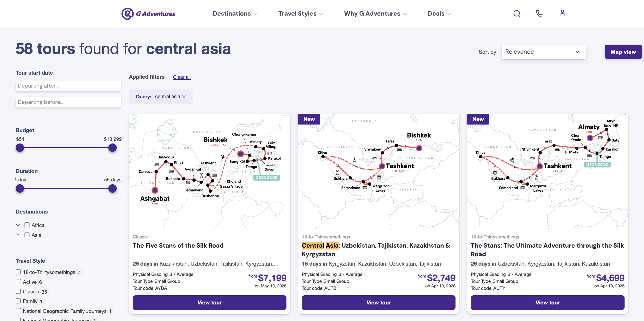Image resolution: width=644 pixels, height=321 pixels.
Task: Open Why G Adventures menu
Action: (375, 13)
